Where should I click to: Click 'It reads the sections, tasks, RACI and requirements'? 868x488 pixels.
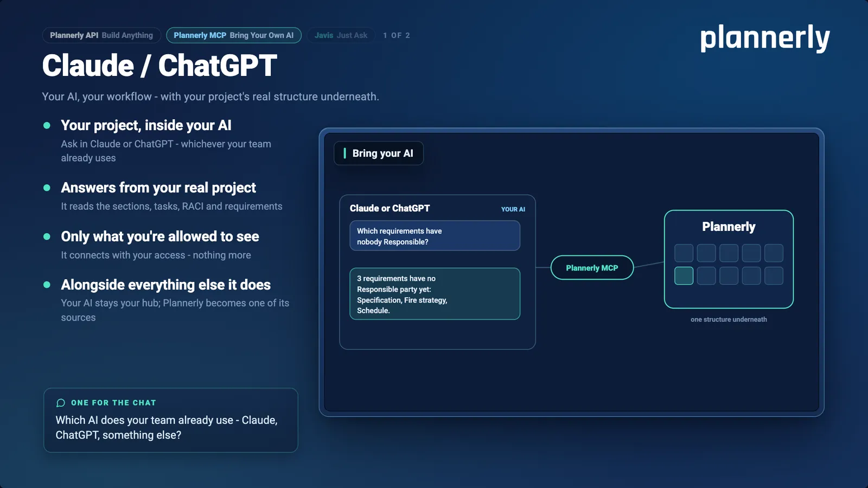pos(171,206)
